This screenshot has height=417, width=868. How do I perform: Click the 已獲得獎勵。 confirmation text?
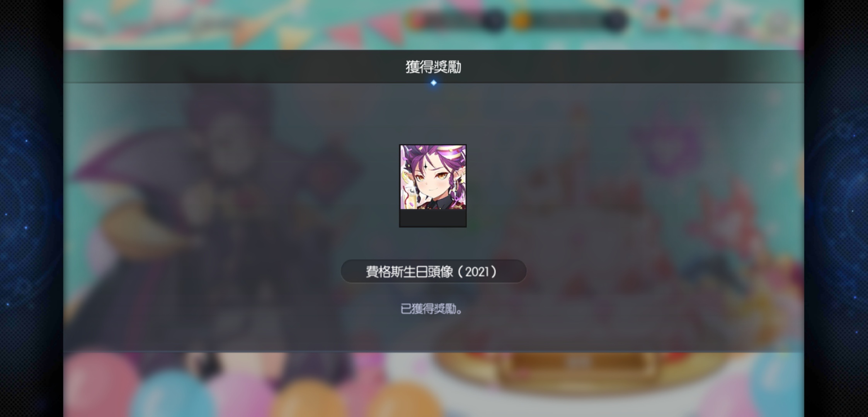(432, 309)
